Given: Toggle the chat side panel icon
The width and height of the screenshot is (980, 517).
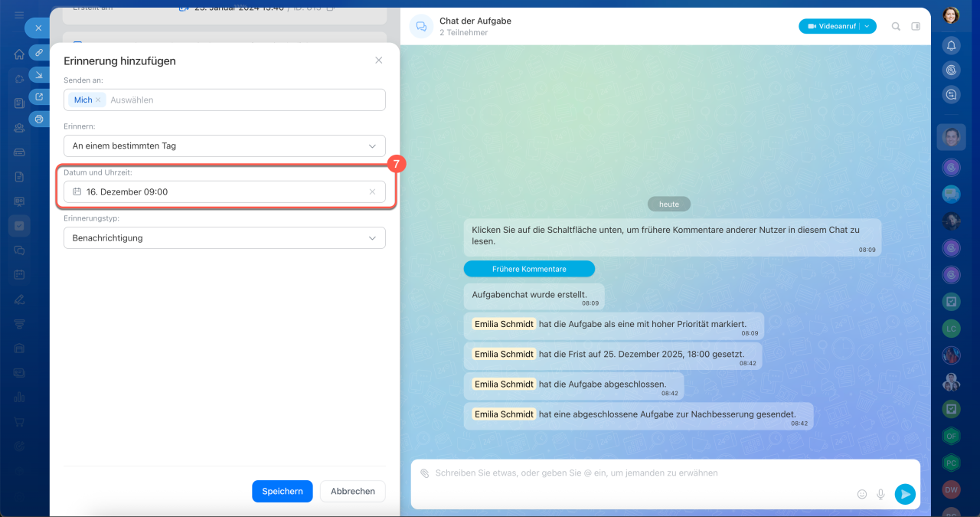Looking at the screenshot, I should point(916,26).
